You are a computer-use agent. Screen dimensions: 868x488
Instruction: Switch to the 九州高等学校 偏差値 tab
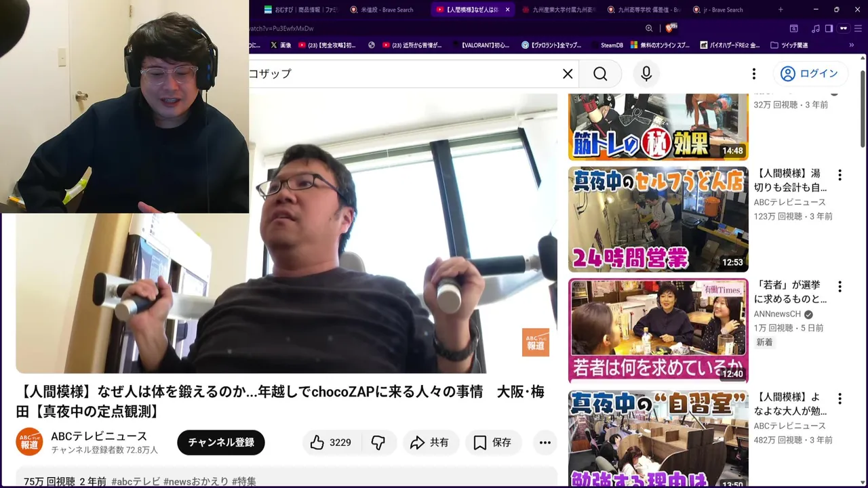pyautogui.click(x=644, y=9)
